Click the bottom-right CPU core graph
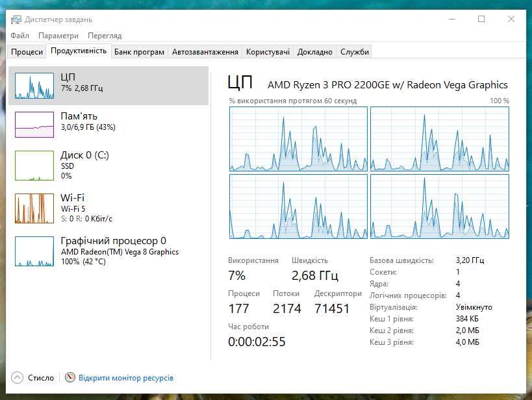Image resolution: width=532 pixels, height=400 pixels. pos(440,206)
